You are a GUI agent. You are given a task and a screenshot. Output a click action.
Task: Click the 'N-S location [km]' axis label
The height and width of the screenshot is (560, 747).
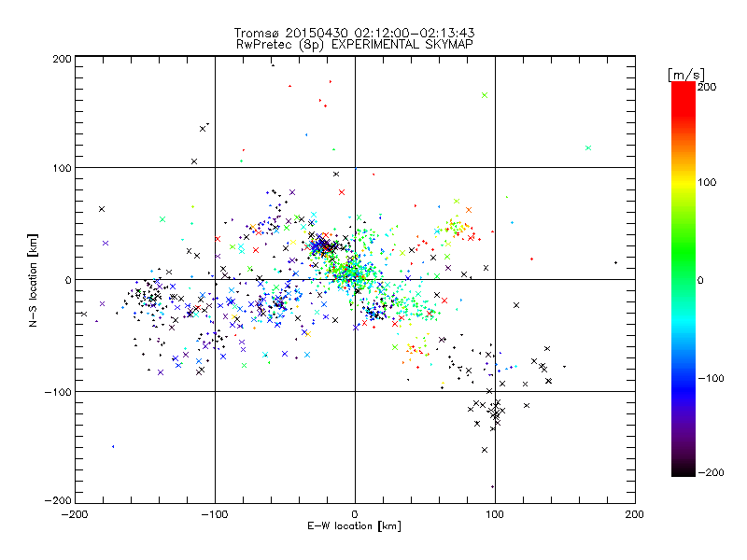pos(33,280)
